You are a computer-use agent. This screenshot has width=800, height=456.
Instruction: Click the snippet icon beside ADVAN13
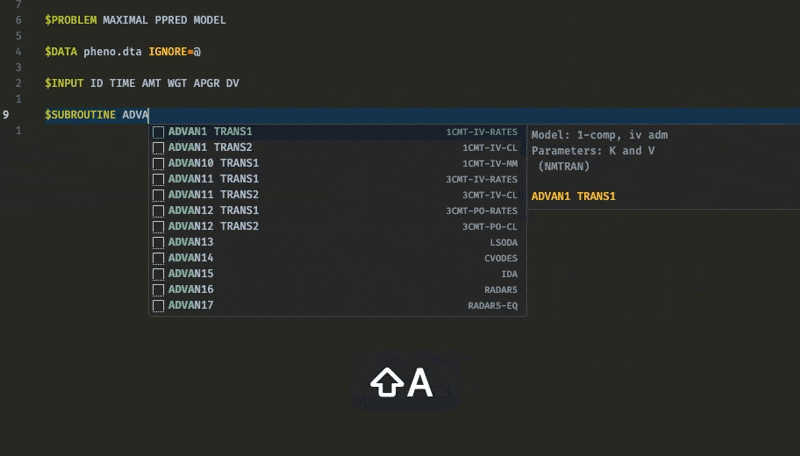click(158, 242)
